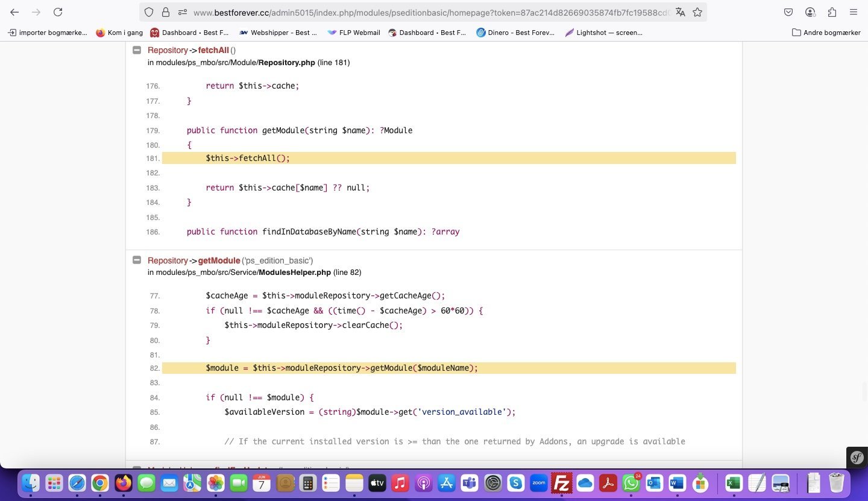Open Launchpad from the Dock
The height and width of the screenshot is (501, 868).
point(54,484)
